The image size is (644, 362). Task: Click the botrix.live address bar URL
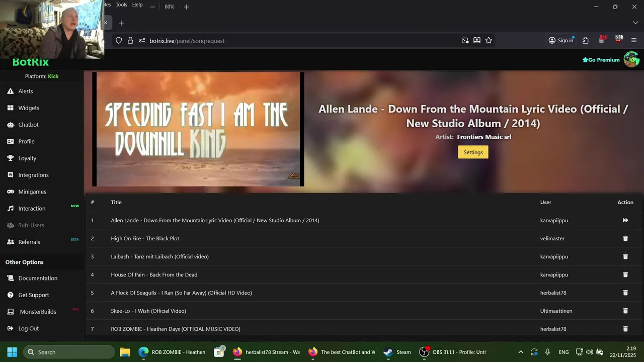187,40
